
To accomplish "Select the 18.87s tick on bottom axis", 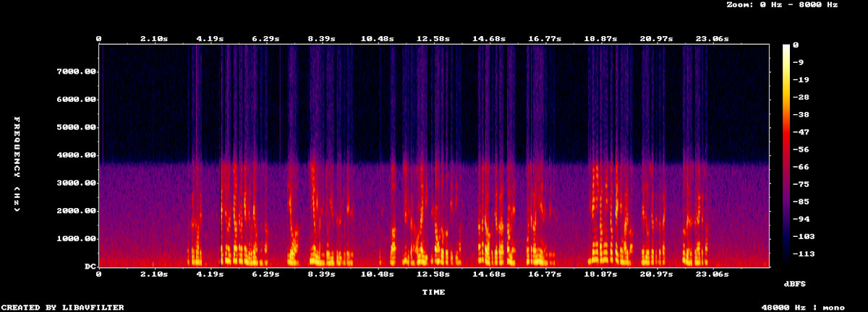I will coord(601,274).
